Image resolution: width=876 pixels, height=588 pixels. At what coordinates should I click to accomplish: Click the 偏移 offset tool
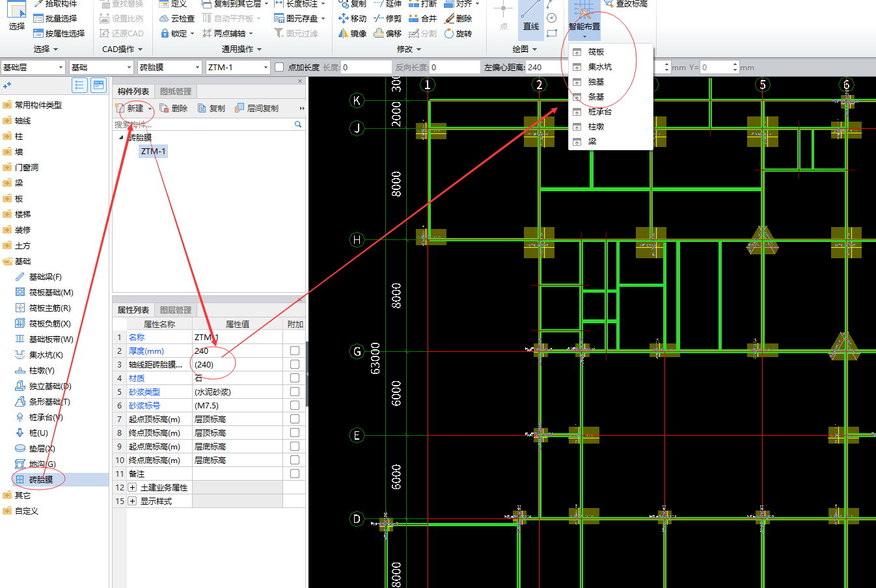pyautogui.click(x=387, y=33)
